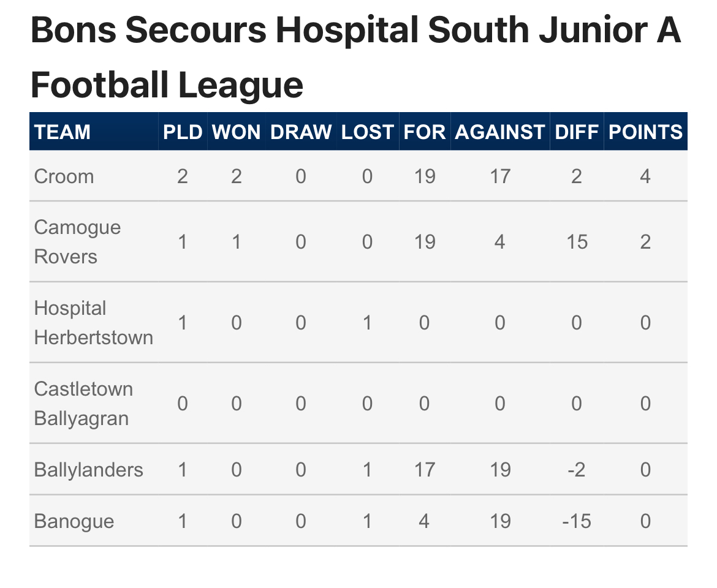717x588 pixels.
Task: Click the league title heading
Action: [356, 58]
